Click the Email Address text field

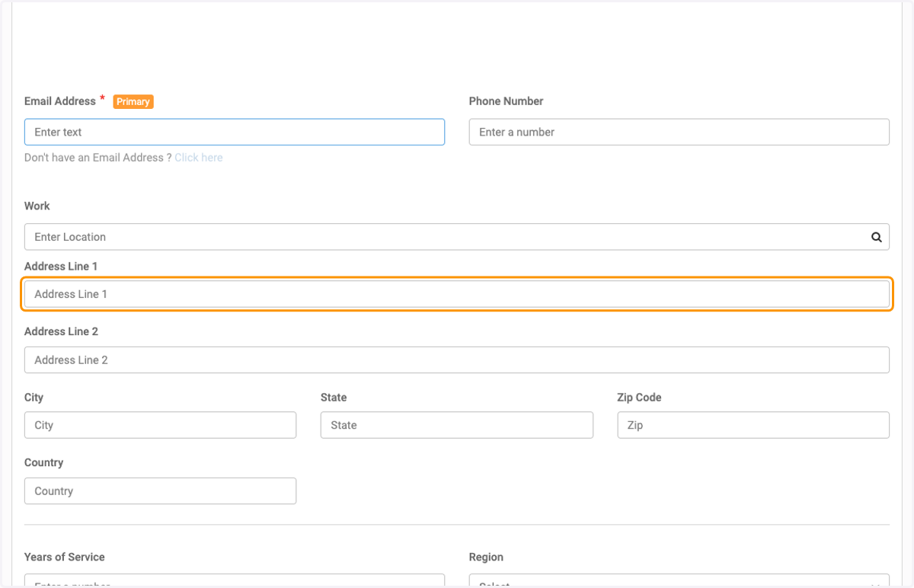pos(235,132)
